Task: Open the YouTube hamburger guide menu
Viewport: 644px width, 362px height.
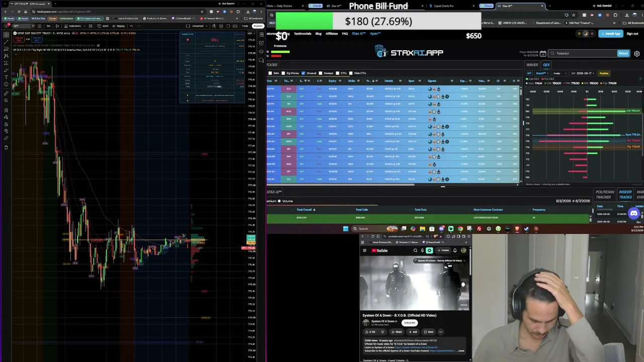Action: click(x=364, y=250)
